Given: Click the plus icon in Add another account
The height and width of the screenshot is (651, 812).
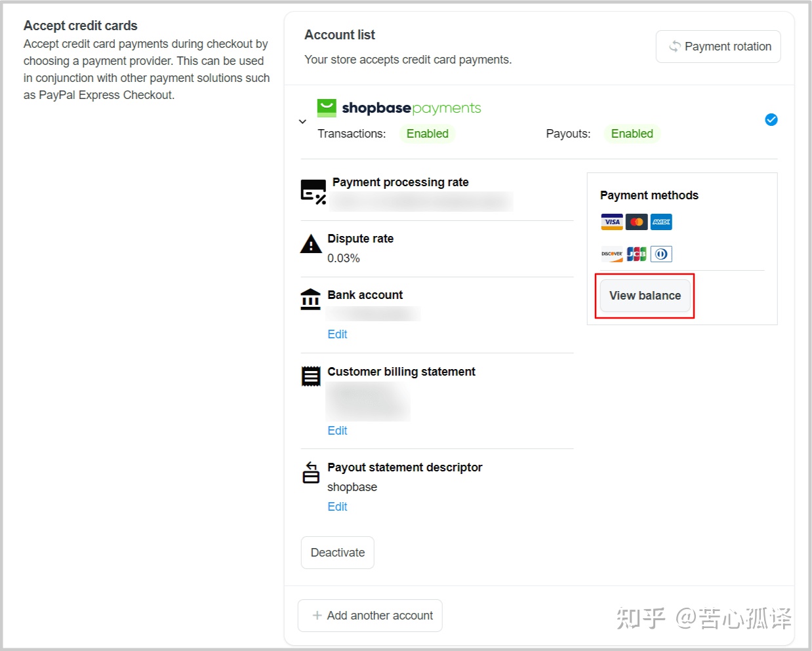Looking at the screenshot, I should pos(317,616).
